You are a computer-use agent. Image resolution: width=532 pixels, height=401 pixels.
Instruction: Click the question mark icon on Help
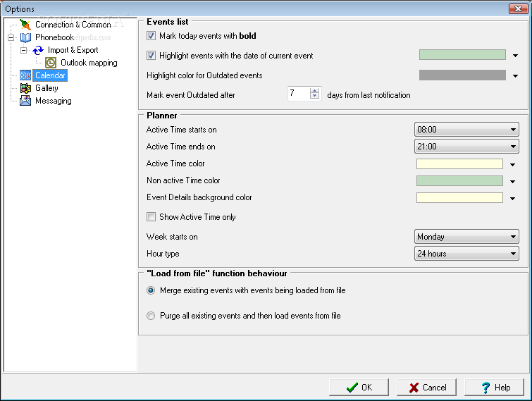point(485,388)
